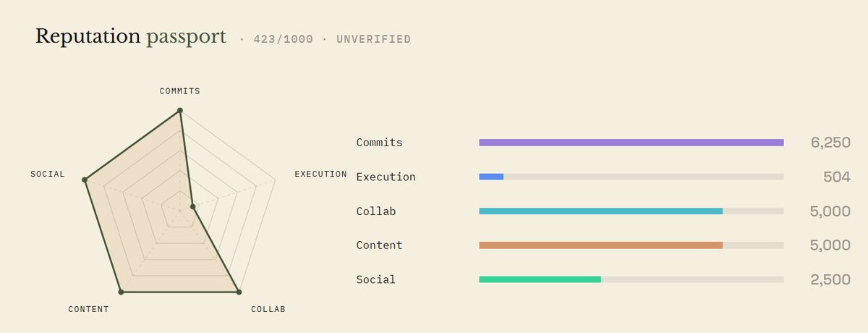868x333 pixels.
Task: Click the Execution data point on radar
Action: pos(193,207)
